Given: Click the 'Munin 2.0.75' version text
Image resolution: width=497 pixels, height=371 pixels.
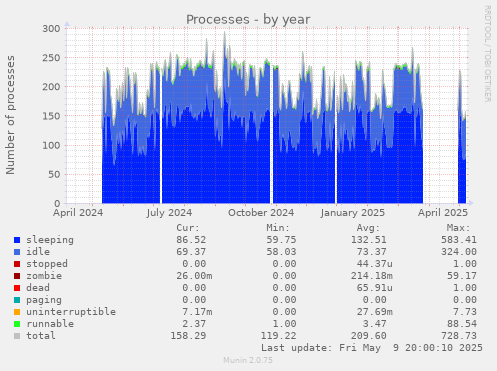Looking at the screenshot, I should click(248, 360).
